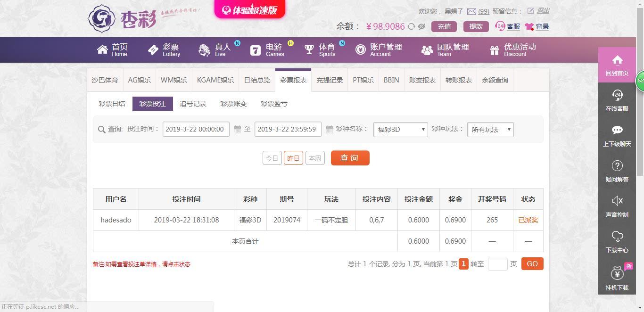
Task: Click the orange 查询 button
Action: pyautogui.click(x=350, y=158)
